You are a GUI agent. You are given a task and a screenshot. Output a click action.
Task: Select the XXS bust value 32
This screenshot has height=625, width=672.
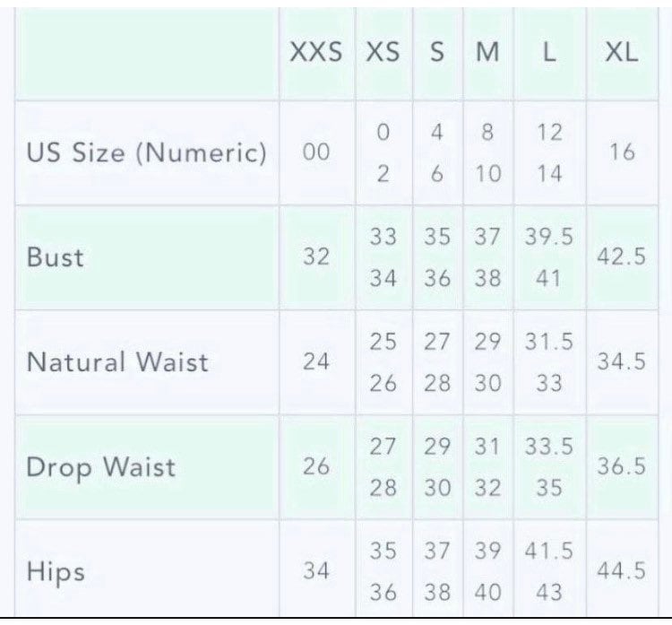point(315,257)
